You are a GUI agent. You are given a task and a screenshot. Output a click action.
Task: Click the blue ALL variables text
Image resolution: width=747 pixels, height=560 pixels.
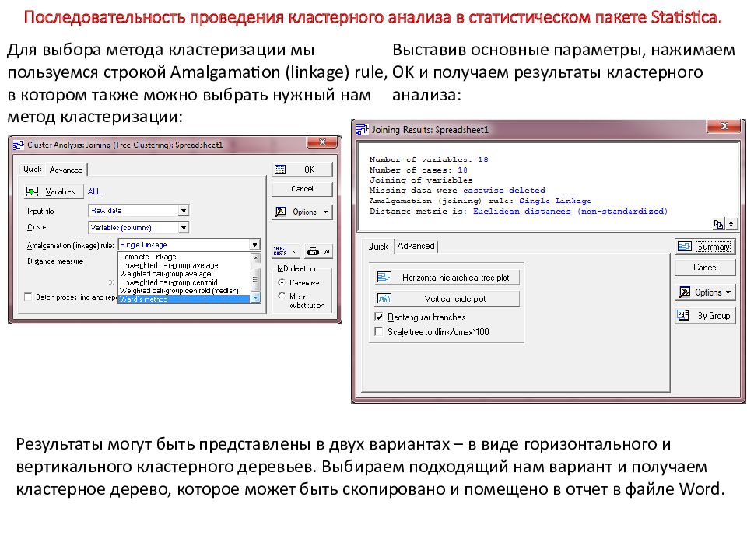point(94,191)
